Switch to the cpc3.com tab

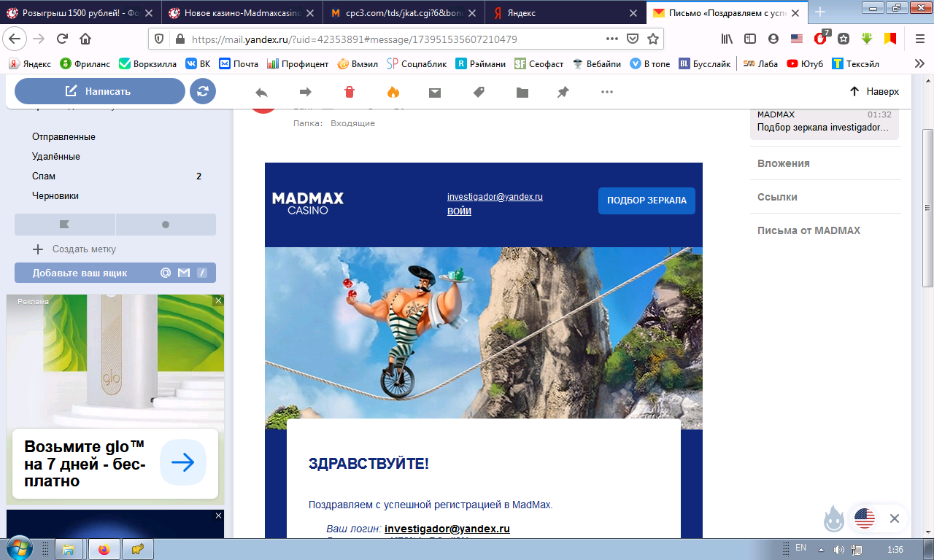click(404, 12)
